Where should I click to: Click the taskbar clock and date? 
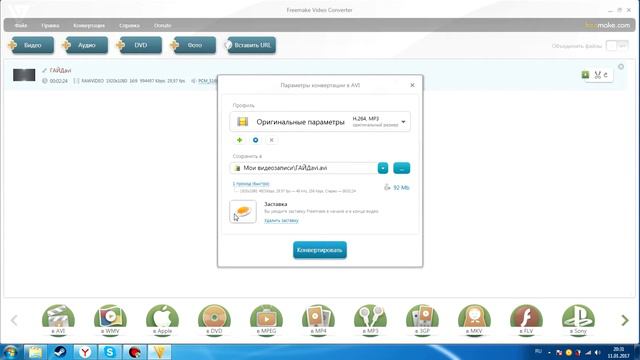618,353
